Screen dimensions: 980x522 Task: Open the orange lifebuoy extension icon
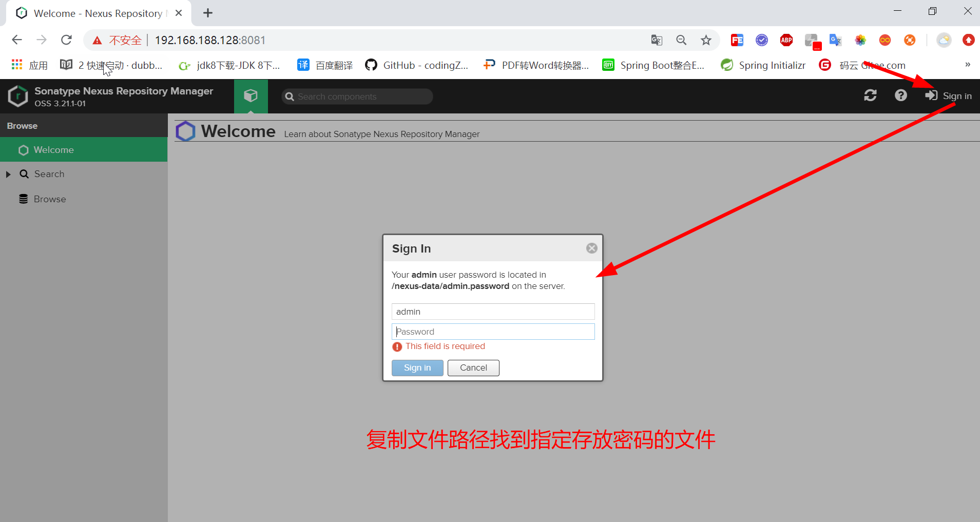910,40
